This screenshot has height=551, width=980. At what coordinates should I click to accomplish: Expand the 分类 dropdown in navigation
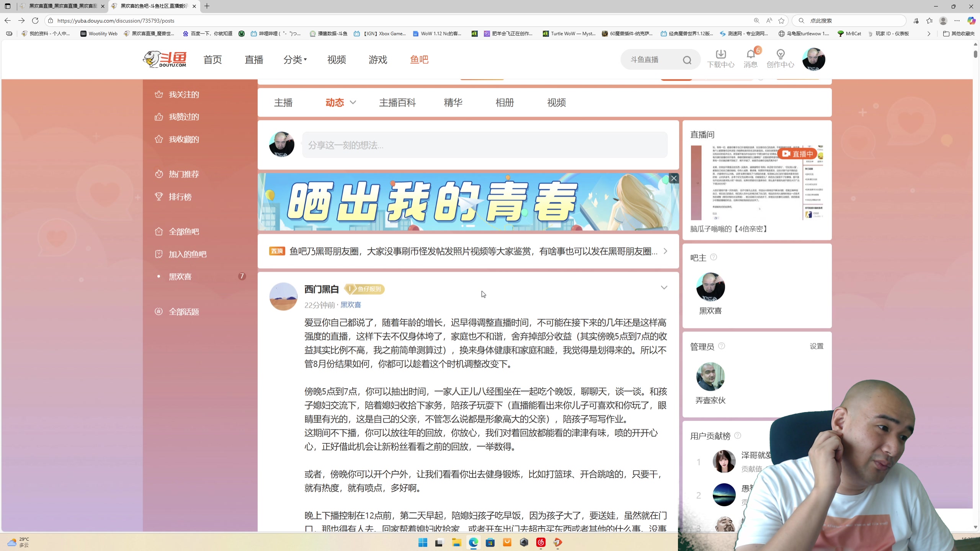[x=295, y=60]
